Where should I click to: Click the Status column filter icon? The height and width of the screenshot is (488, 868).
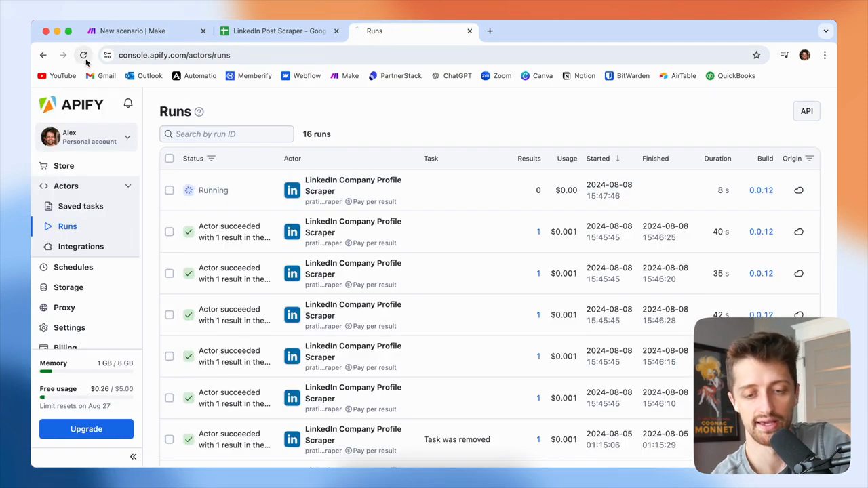point(211,159)
